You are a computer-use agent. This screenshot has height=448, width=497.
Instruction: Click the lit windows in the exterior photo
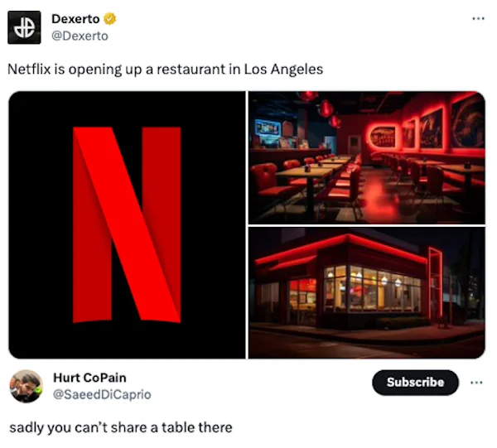[x=371, y=289]
